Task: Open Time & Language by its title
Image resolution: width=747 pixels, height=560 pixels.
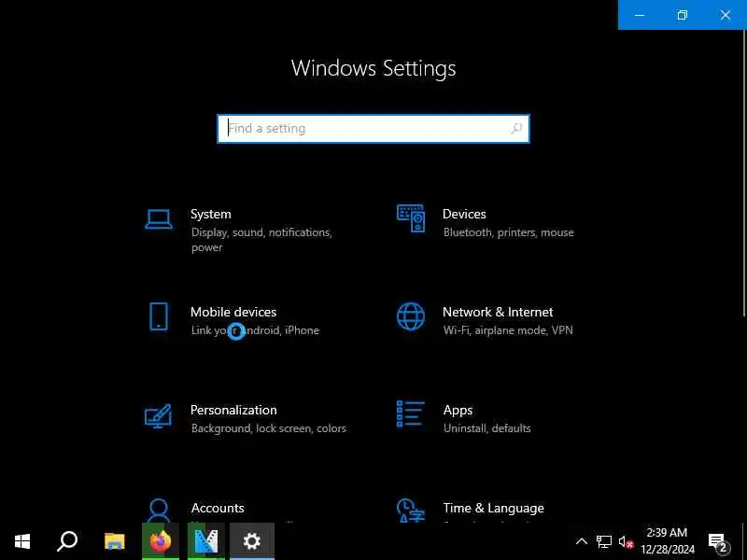Action: (494, 508)
